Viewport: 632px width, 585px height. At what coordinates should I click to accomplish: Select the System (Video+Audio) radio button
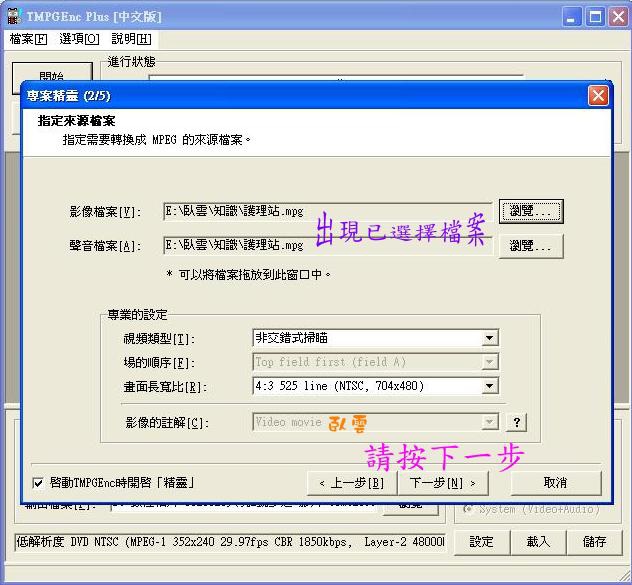pos(468,510)
